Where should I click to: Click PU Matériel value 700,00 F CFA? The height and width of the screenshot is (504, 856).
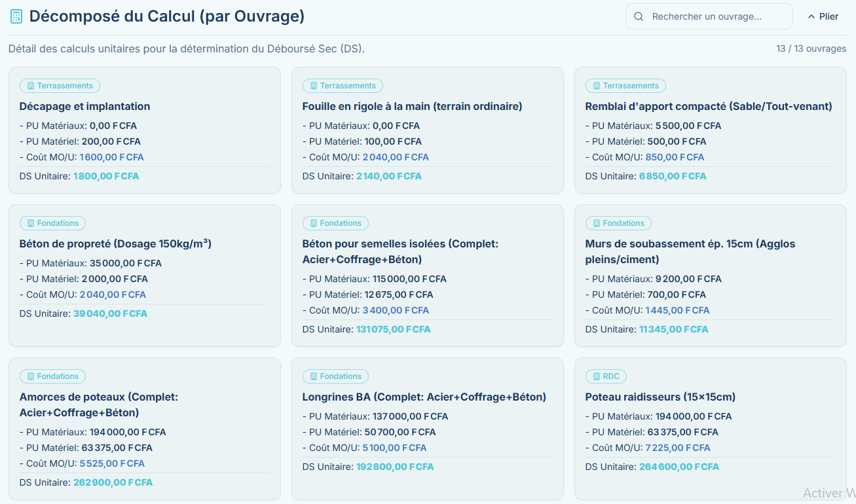tap(677, 295)
